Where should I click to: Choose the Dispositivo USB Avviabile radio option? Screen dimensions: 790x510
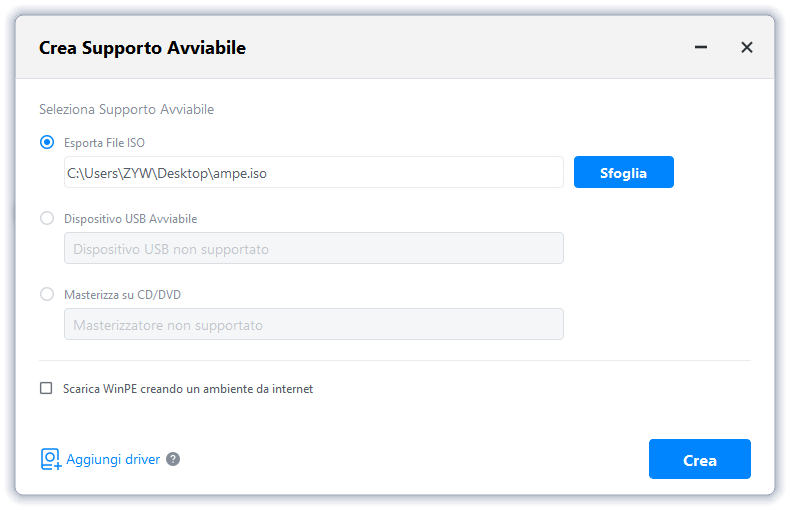point(47,218)
